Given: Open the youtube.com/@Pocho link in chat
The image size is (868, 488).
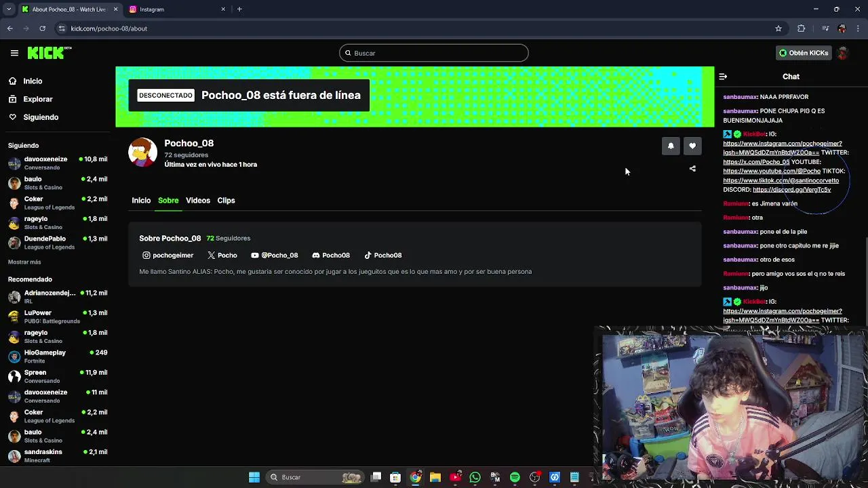Looking at the screenshot, I should tap(772, 171).
